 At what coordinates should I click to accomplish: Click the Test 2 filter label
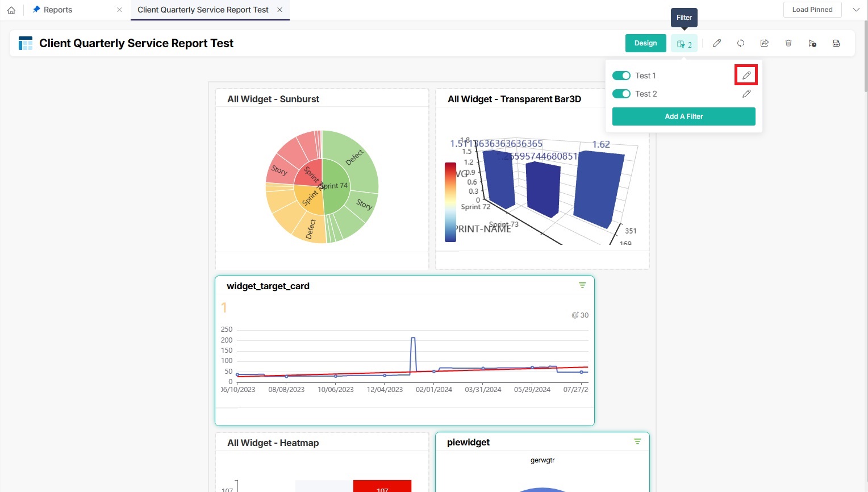[x=646, y=94]
